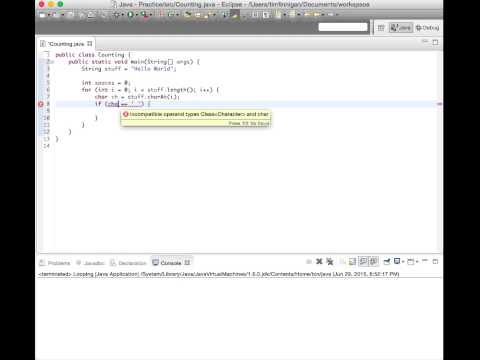Collapse the main method fold on line 2
The height and width of the screenshot is (360, 480).
[x=52, y=62]
